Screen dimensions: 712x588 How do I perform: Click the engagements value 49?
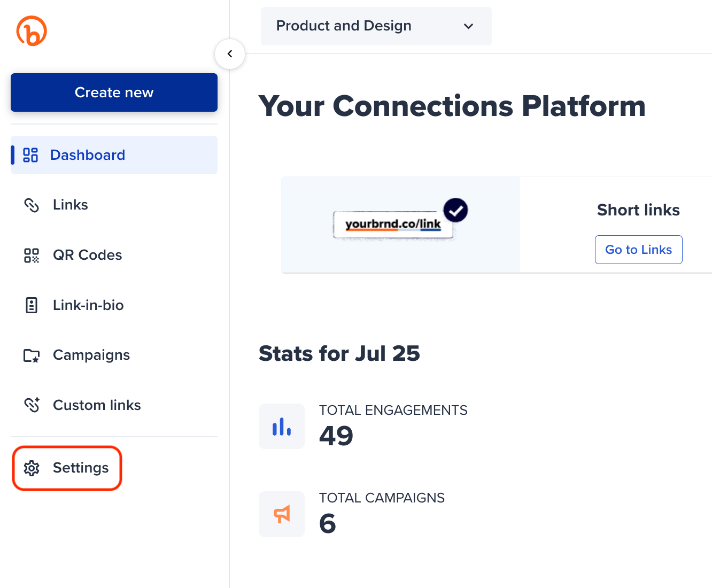coord(336,436)
